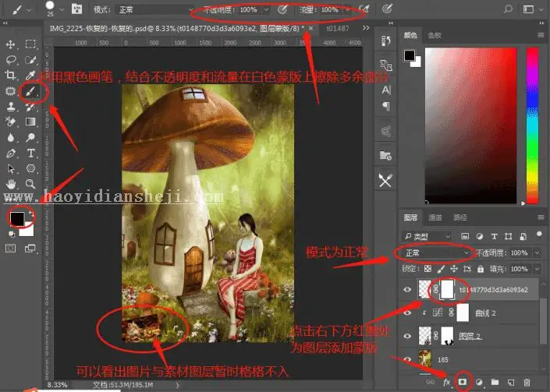Open the brush preset picker arrow

click(x=62, y=9)
